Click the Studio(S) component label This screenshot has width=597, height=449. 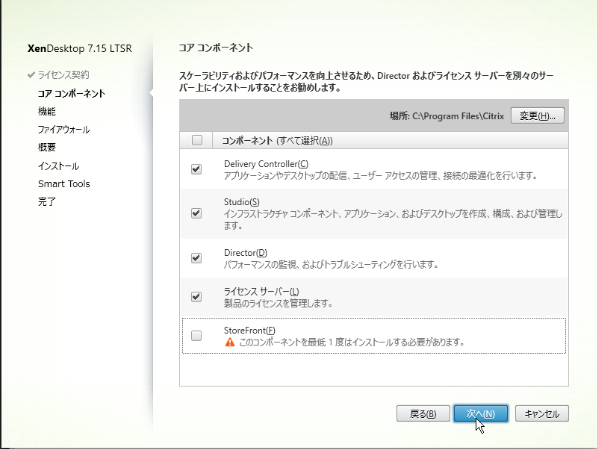(x=241, y=202)
